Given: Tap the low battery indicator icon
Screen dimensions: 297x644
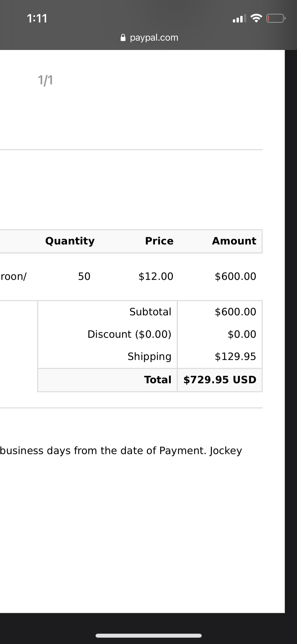Looking at the screenshot, I should tap(276, 19).
